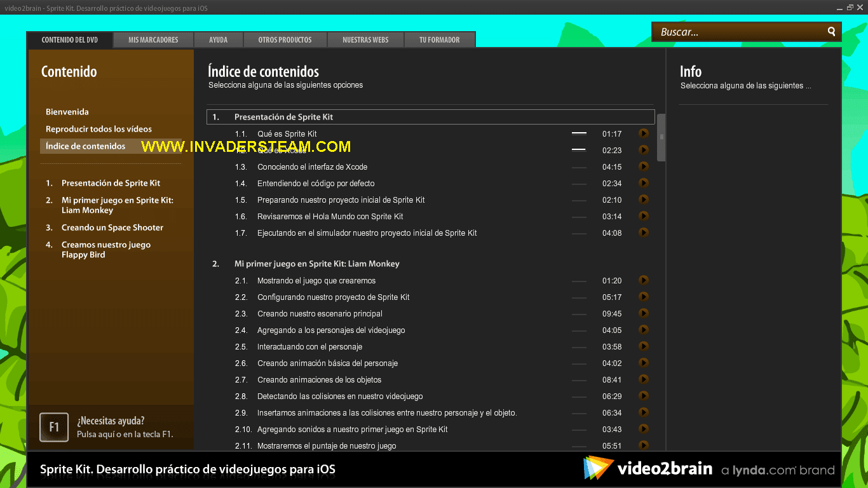Open lesson title Conociendo el interfaz de Xcode
Viewport: 868px width, 488px height.
pos(313,167)
